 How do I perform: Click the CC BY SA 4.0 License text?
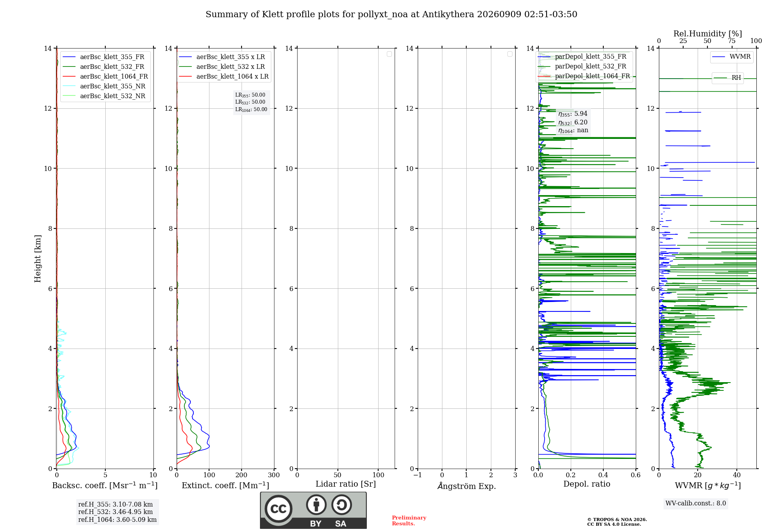click(x=614, y=524)
